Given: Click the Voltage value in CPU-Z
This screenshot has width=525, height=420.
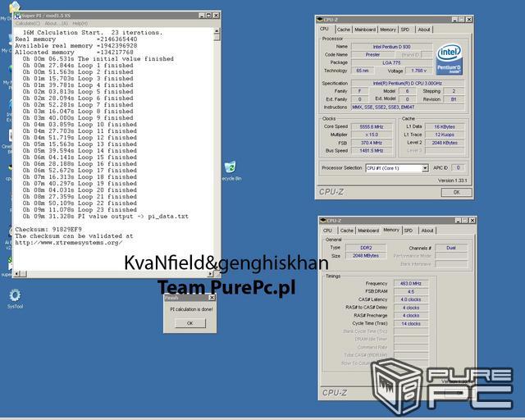Looking at the screenshot, I should click(x=419, y=71).
